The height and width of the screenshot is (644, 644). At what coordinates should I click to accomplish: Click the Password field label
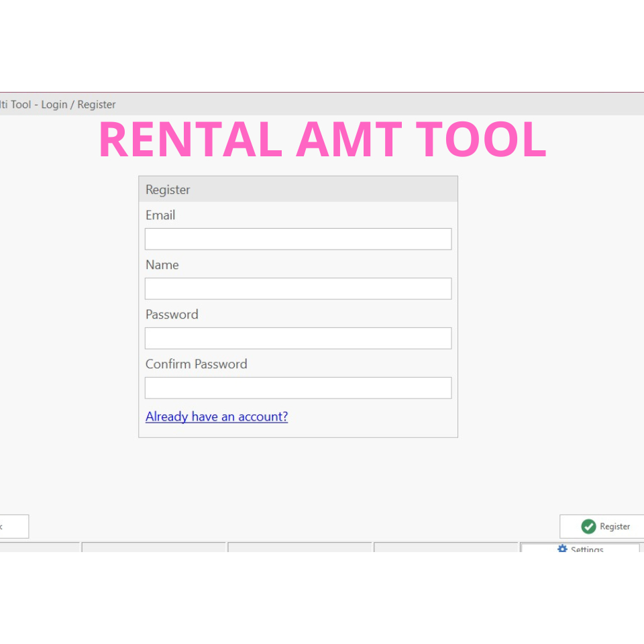[x=172, y=315]
